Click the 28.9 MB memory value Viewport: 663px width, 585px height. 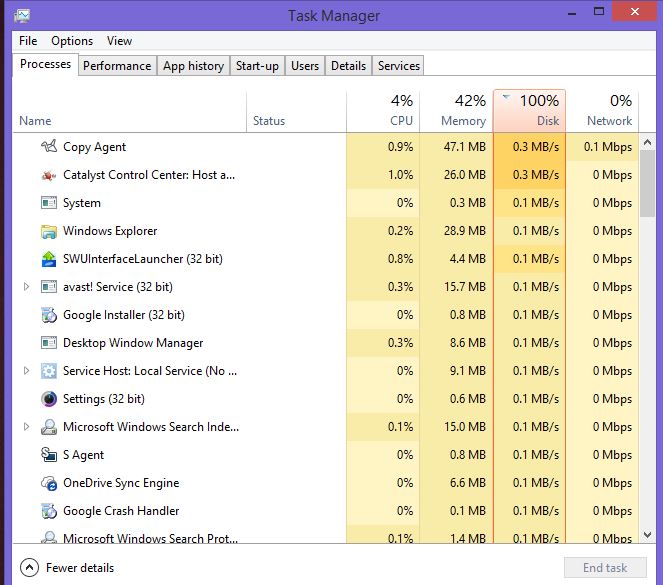464,231
